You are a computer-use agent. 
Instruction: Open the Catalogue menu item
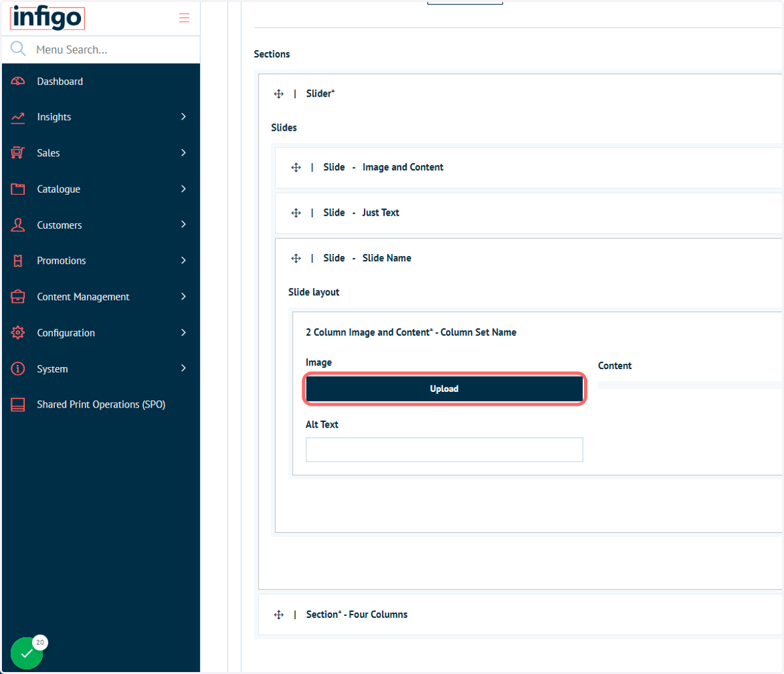pyautogui.click(x=101, y=189)
